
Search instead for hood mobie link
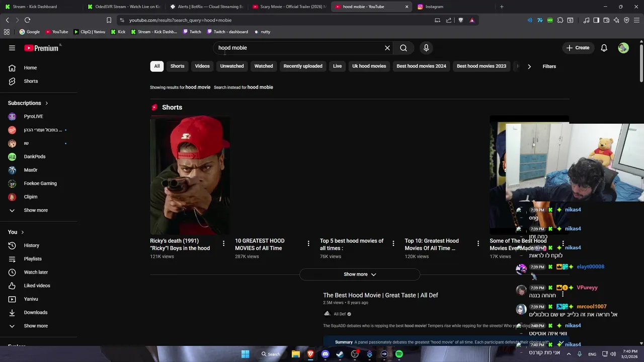pyautogui.click(x=243, y=87)
